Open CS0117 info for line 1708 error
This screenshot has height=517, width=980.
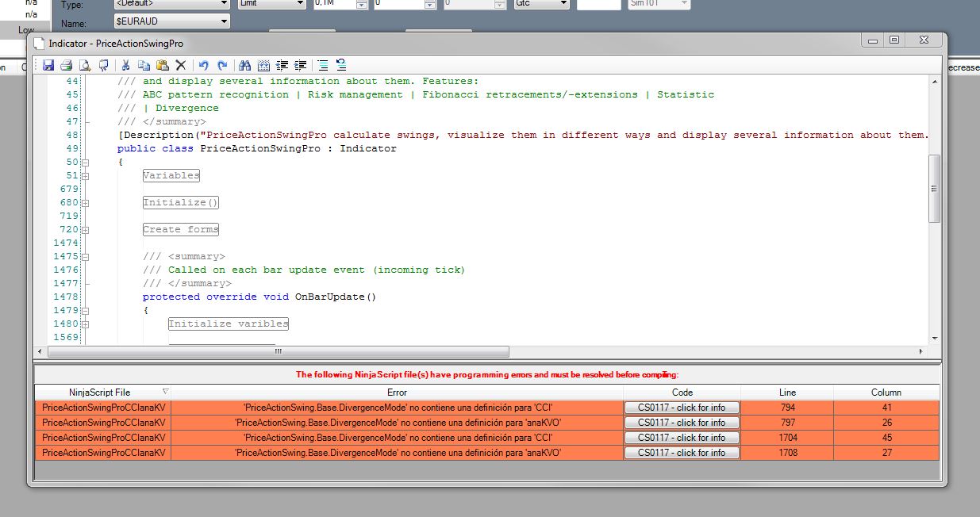(682, 453)
